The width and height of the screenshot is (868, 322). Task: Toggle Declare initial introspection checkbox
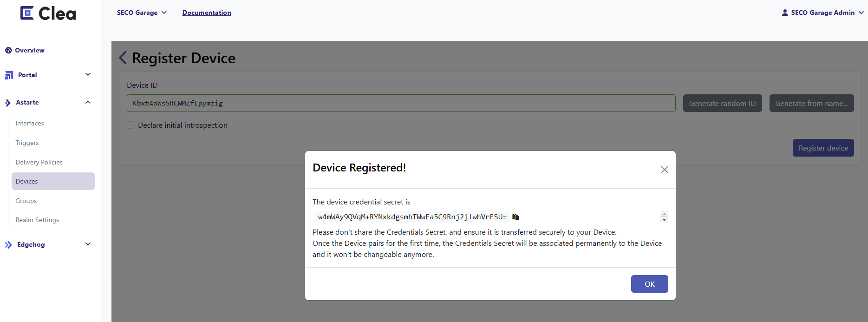point(131,125)
